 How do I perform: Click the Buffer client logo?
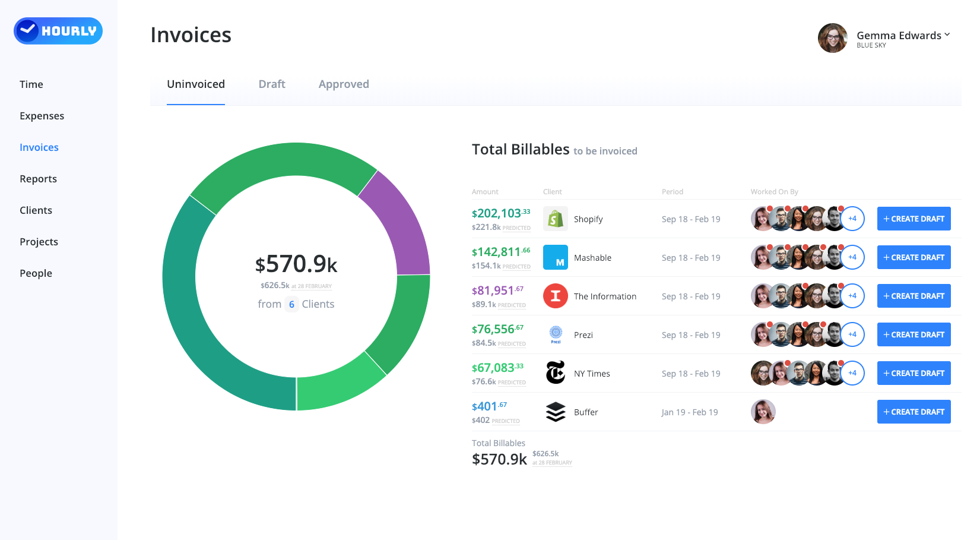point(556,412)
